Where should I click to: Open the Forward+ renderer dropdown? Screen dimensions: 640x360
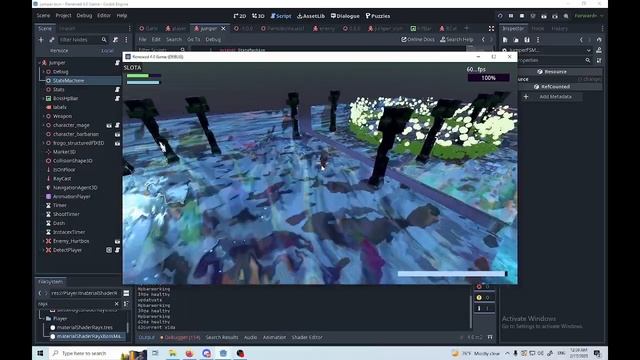pyautogui.click(x=589, y=16)
